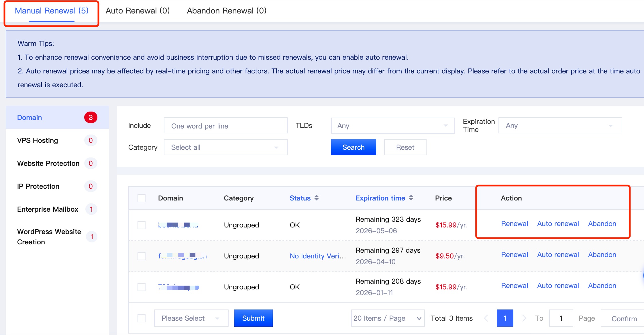Screen dimensions: 644x335
Task: Click Renewal for the 297 days row
Action: [515, 255]
